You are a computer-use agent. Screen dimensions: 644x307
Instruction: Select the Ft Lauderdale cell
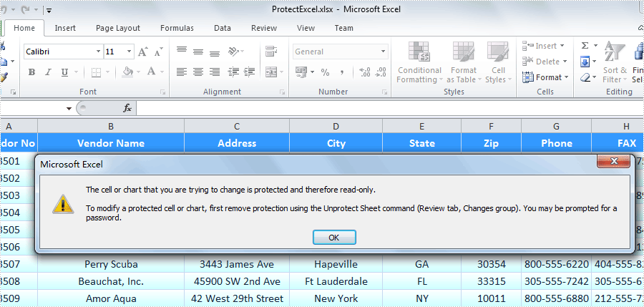[x=336, y=281]
